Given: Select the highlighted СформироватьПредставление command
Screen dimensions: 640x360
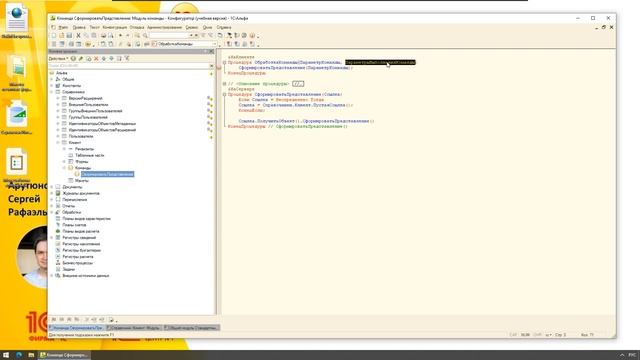Looking at the screenshot, I should 107,174.
